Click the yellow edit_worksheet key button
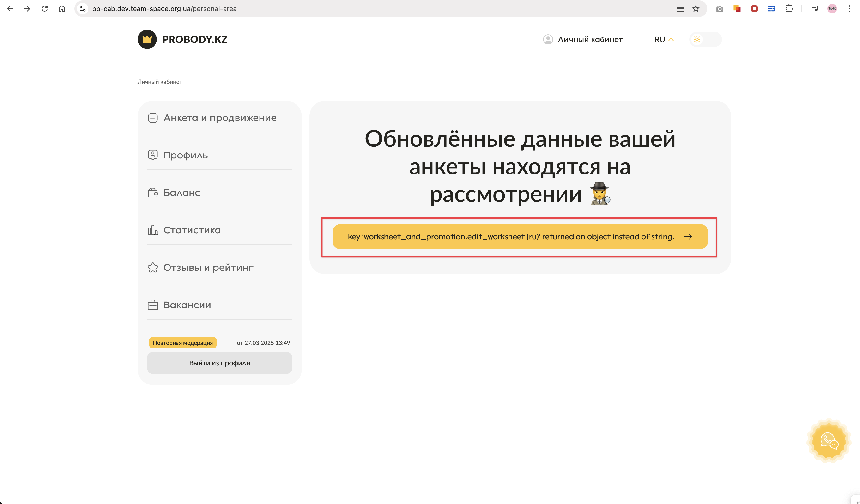The image size is (860, 504). pyautogui.click(x=520, y=236)
